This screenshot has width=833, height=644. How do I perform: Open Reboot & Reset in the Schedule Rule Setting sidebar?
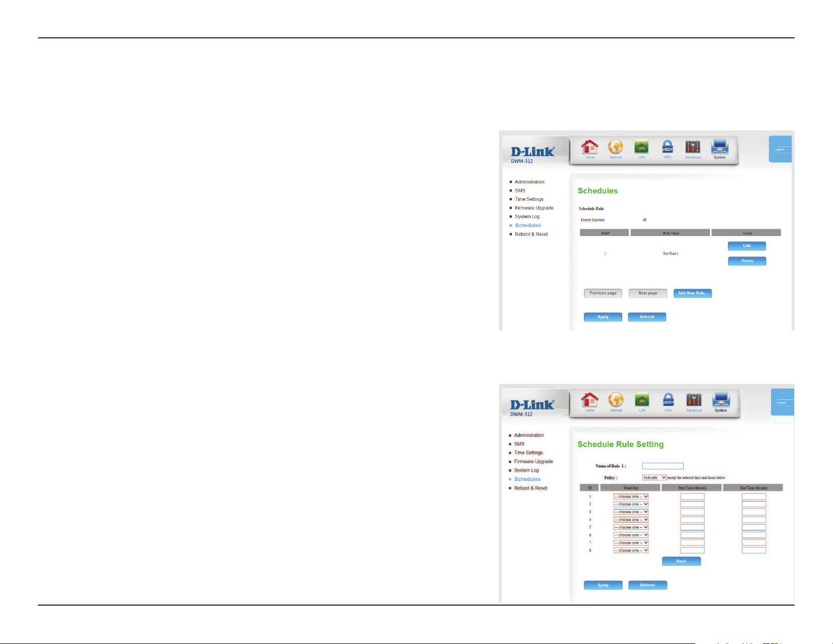pos(530,488)
